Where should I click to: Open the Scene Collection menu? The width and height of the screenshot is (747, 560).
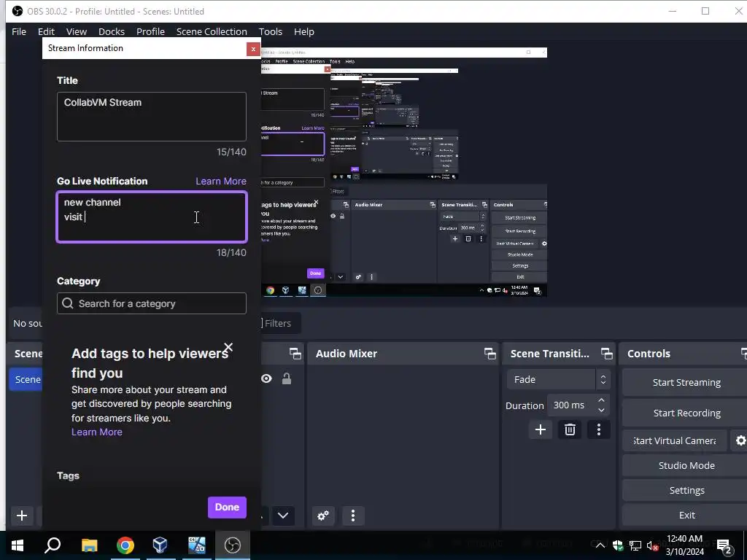pos(212,31)
